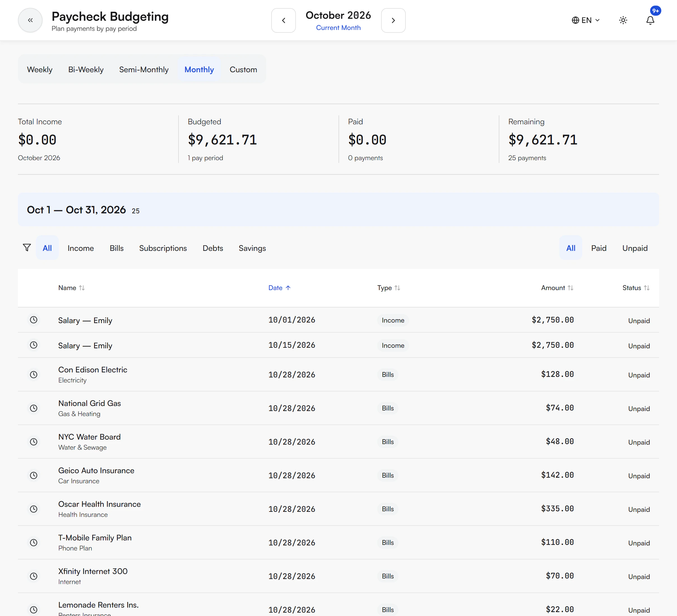Click clock icon on NYC Water Board row
The image size is (677, 616).
(x=34, y=442)
